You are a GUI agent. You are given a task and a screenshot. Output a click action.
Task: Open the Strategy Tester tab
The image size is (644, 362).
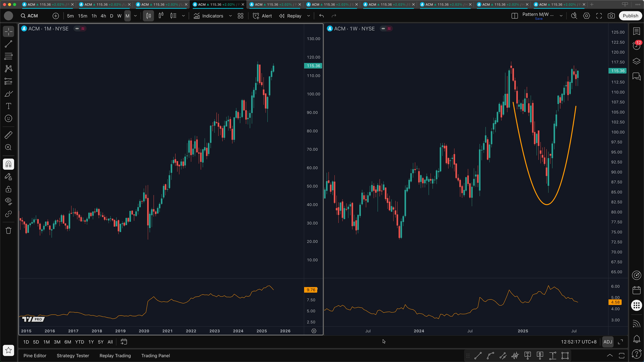(73, 355)
